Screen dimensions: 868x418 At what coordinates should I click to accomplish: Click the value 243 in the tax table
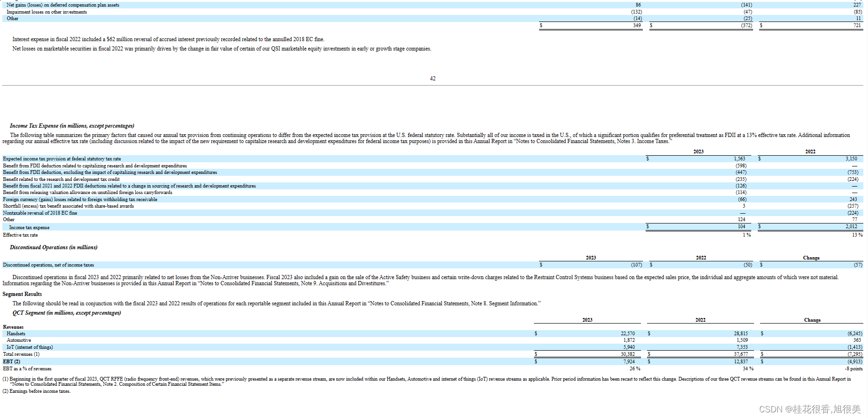[x=854, y=200]
